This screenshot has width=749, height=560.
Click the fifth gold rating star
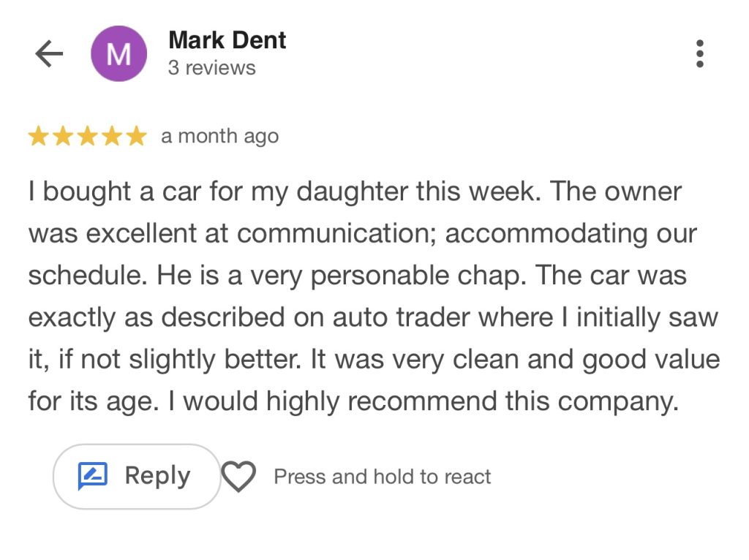pos(136,137)
